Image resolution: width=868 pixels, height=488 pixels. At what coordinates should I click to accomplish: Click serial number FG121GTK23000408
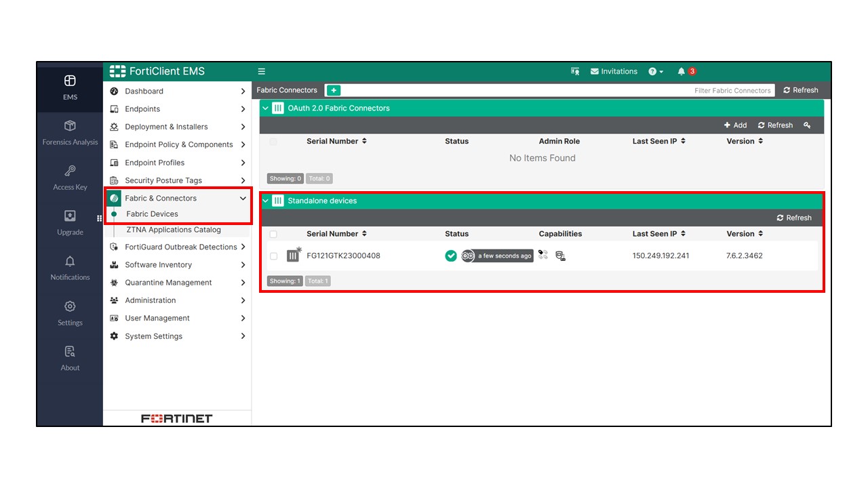point(343,256)
